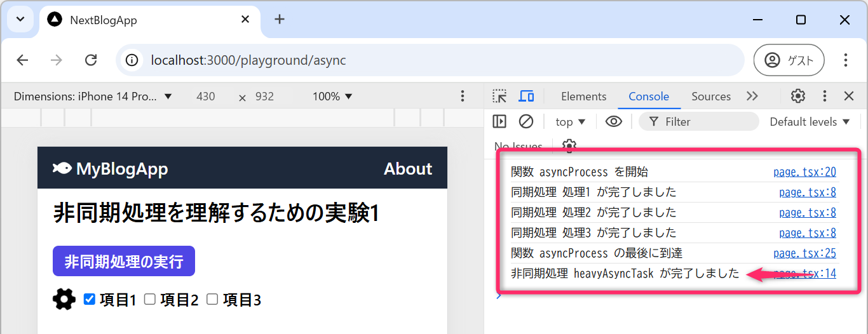Click the console Filter input field
The height and width of the screenshot is (334, 868).
coord(705,121)
